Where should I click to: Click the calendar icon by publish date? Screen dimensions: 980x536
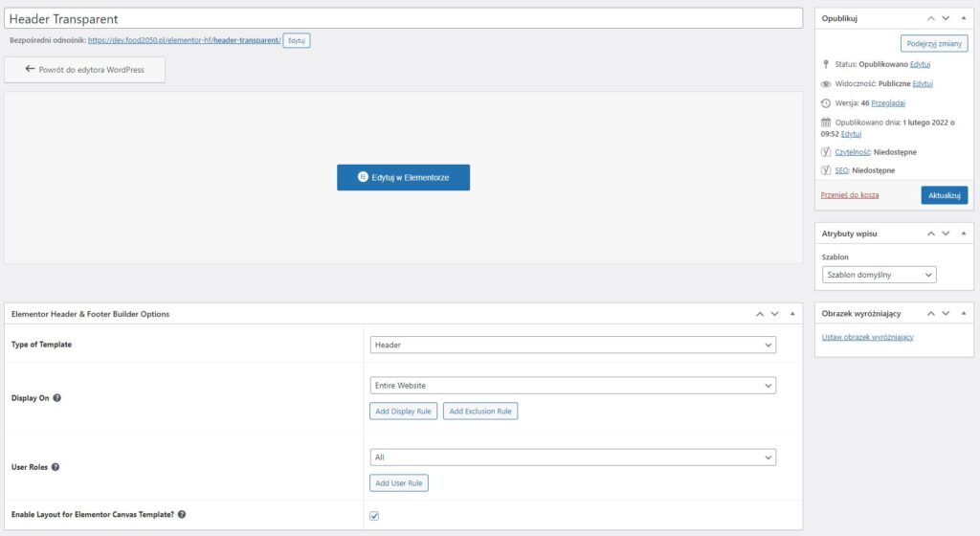[x=826, y=123]
